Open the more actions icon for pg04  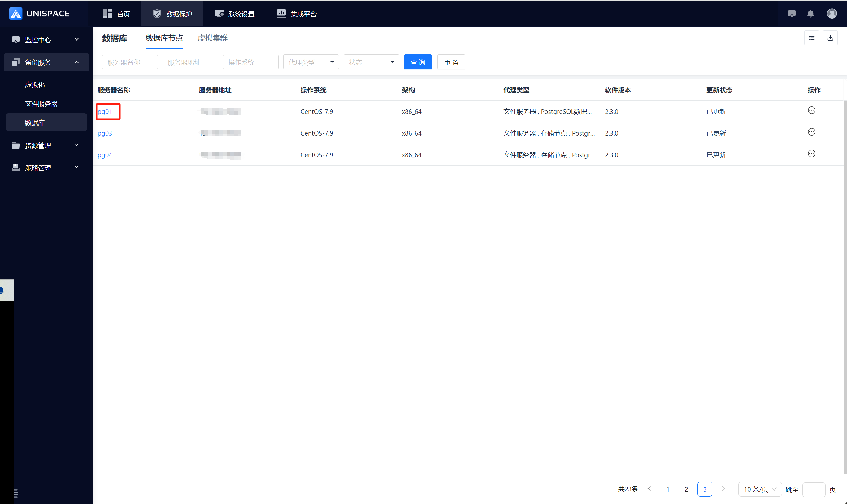[x=811, y=154]
